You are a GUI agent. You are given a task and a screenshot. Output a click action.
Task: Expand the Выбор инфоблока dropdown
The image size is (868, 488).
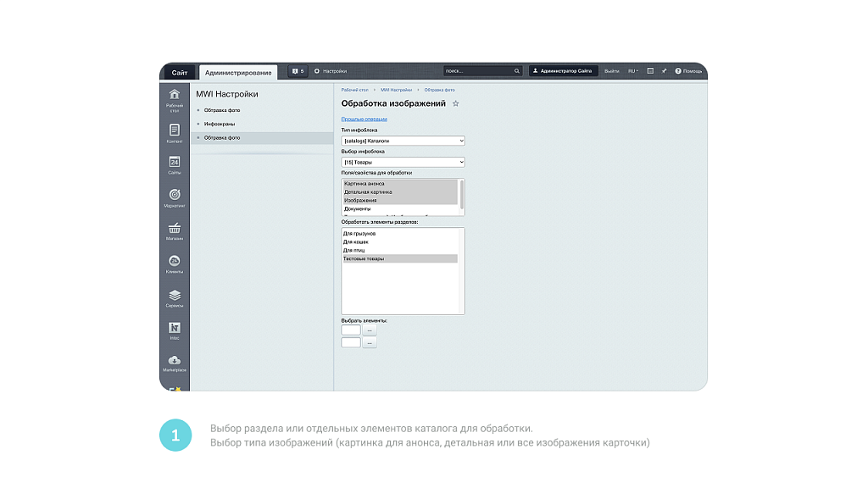click(403, 162)
